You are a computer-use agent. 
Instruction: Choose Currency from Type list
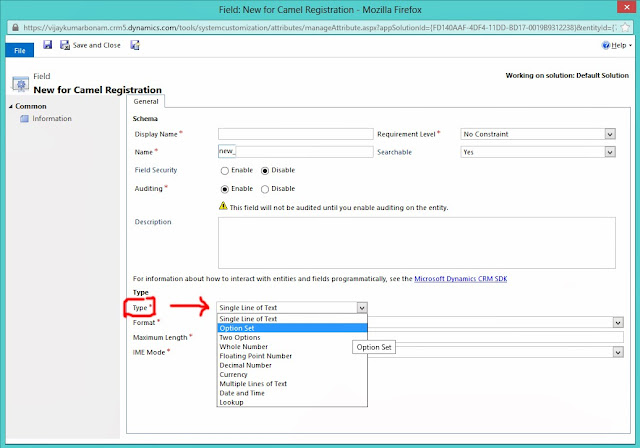[x=292, y=374]
